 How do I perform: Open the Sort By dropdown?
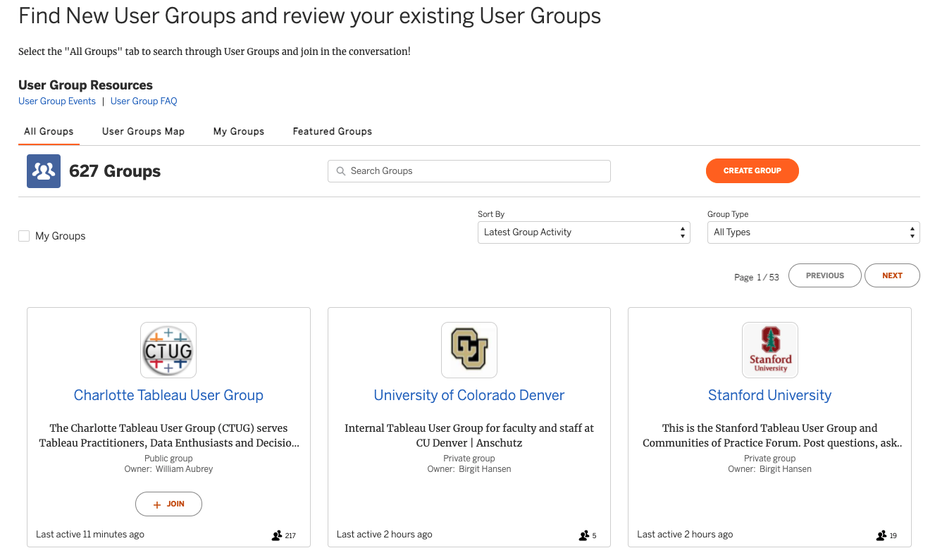click(584, 232)
